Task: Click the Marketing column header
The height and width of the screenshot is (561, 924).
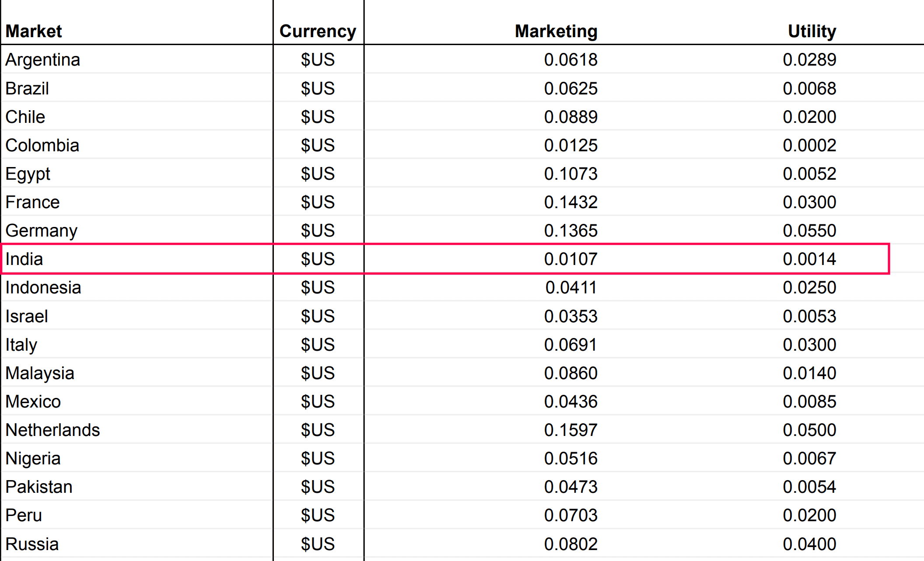Action: point(556,31)
